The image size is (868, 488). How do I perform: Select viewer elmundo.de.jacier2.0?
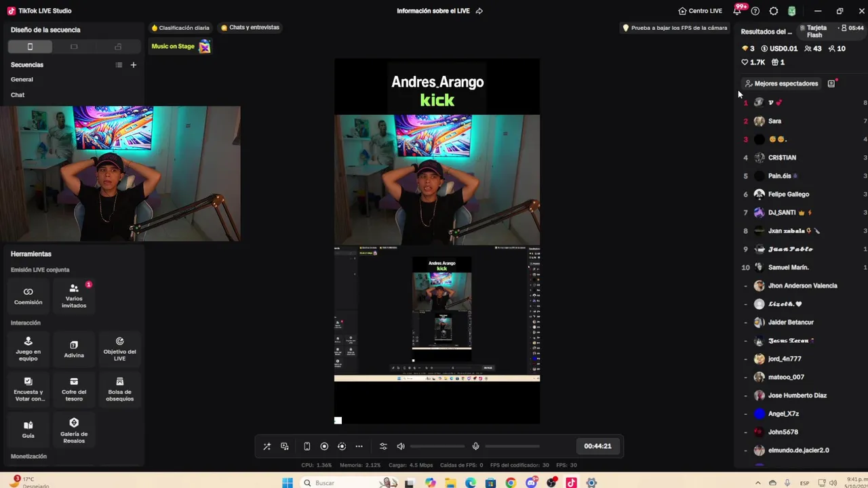[x=798, y=451]
